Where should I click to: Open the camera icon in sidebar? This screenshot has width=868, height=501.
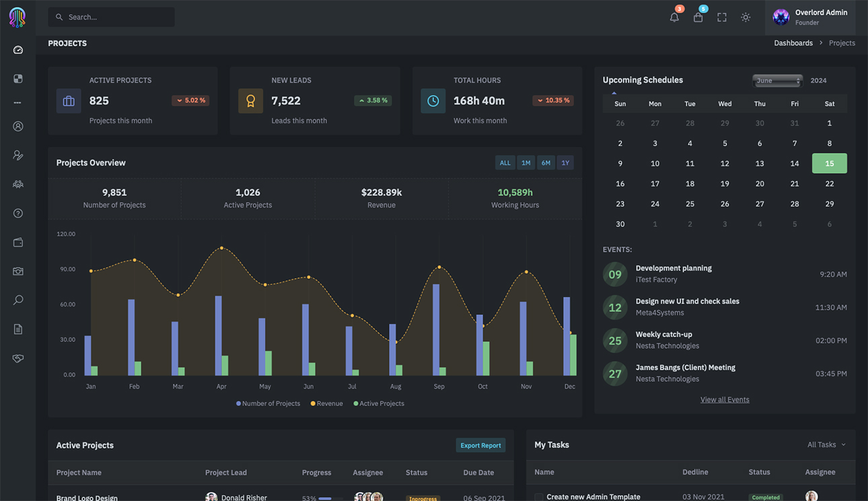coord(18,271)
